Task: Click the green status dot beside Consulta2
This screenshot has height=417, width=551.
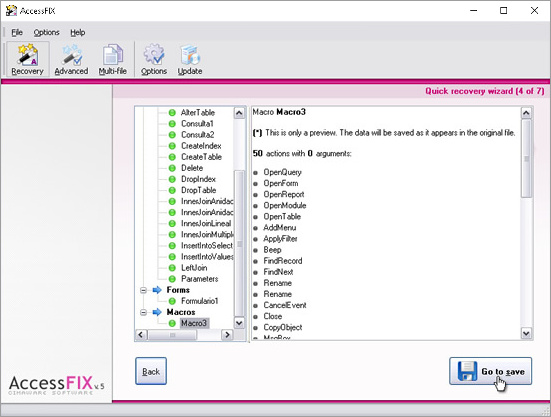Action: click(172, 135)
